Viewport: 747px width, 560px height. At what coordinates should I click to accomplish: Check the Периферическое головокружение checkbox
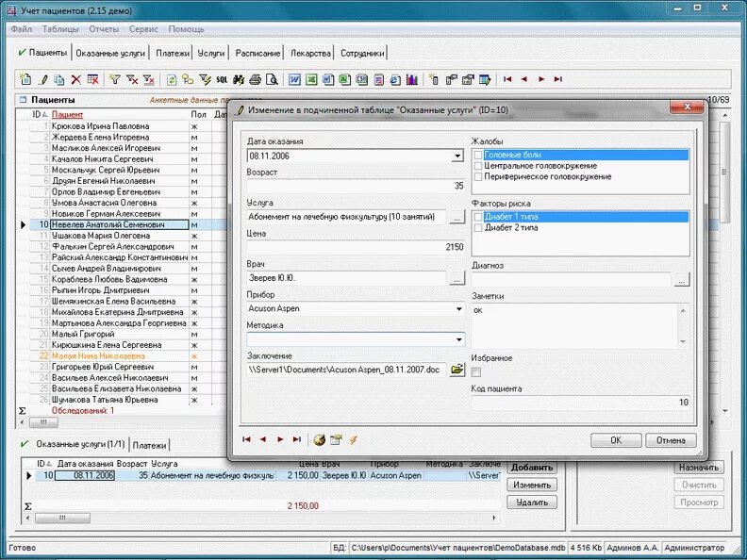click(478, 176)
